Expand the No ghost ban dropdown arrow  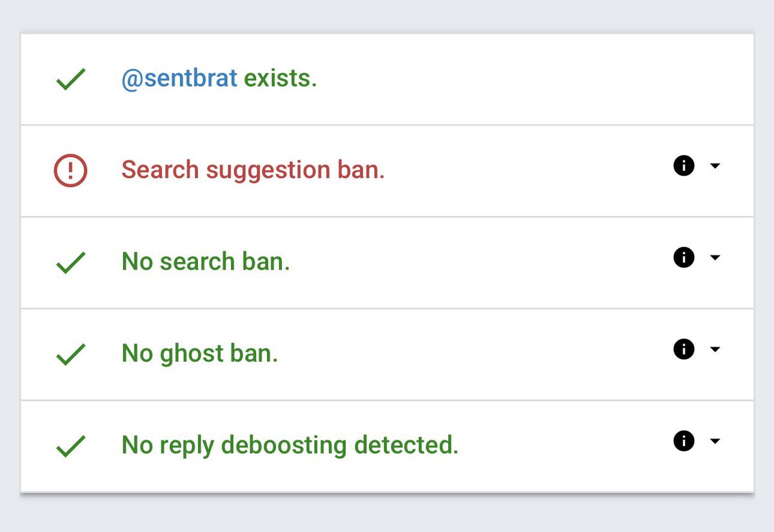coord(715,350)
